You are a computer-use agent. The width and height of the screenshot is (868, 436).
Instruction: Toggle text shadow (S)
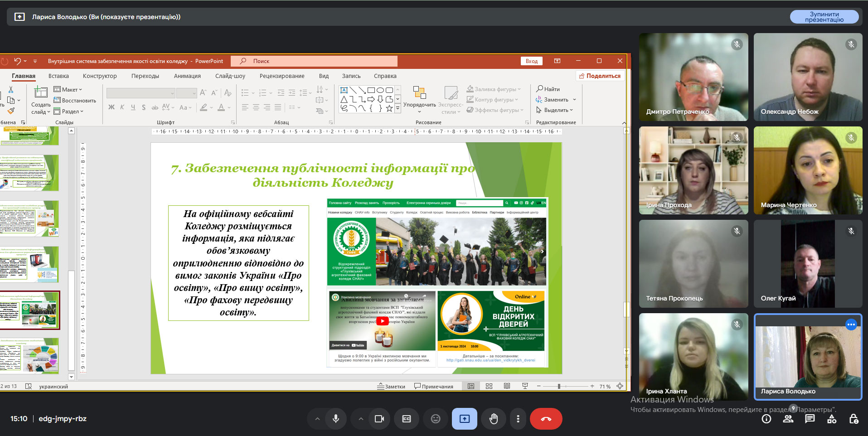pyautogui.click(x=144, y=107)
